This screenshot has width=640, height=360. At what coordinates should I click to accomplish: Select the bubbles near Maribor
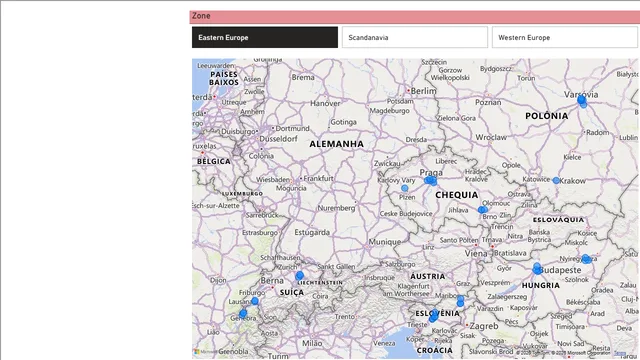click(460, 301)
